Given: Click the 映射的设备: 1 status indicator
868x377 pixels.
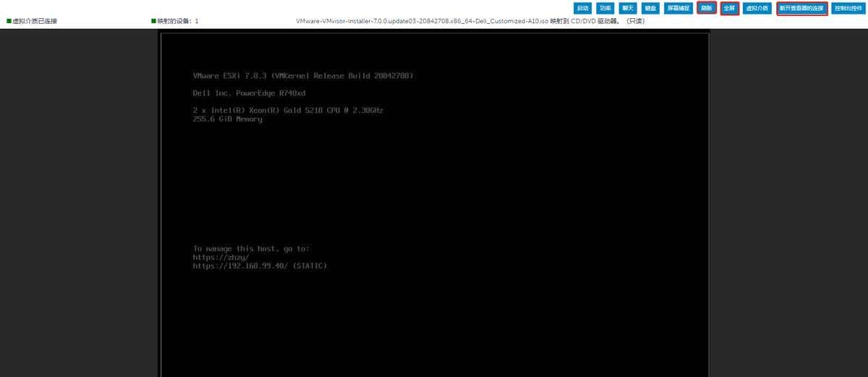Looking at the screenshot, I should point(175,21).
